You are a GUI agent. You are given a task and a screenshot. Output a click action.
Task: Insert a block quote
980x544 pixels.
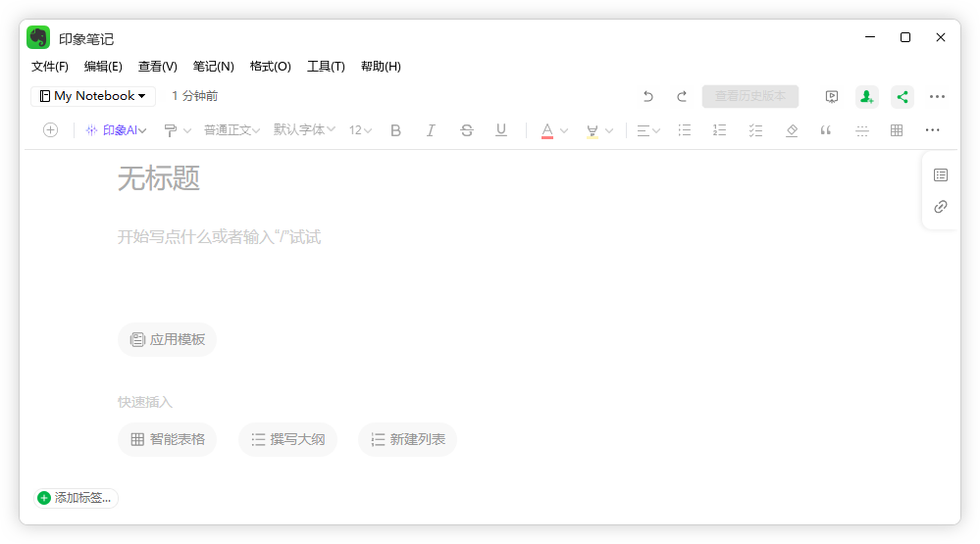(826, 130)
